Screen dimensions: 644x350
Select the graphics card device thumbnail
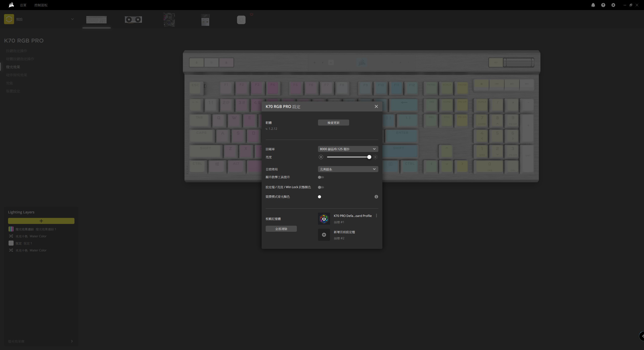coord(133,20)
